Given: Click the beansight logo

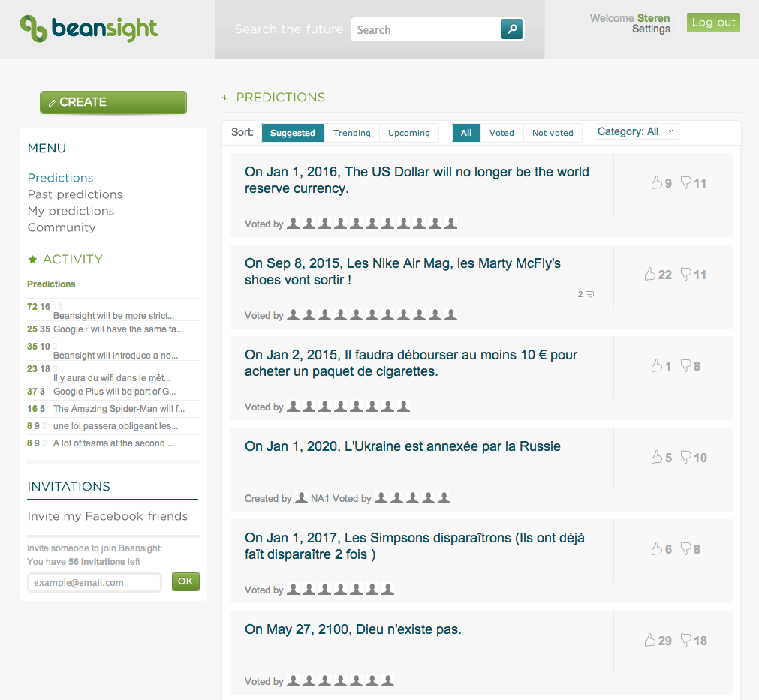Looking at the screenshot, I should click(x=89, y=29).
